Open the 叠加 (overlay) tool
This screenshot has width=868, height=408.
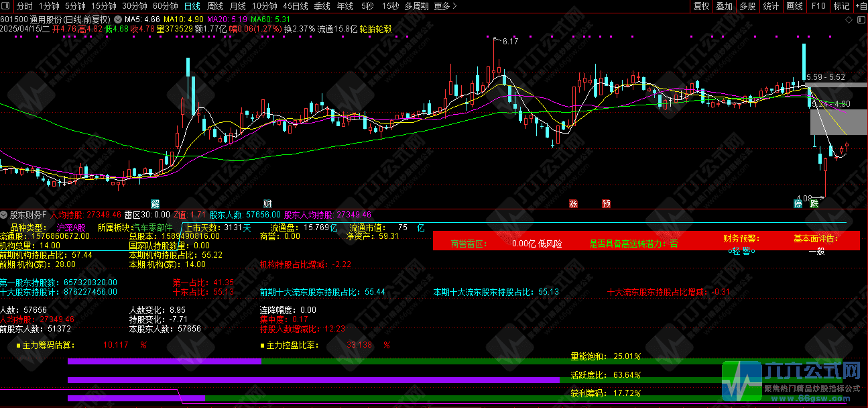tap(724, 6)
